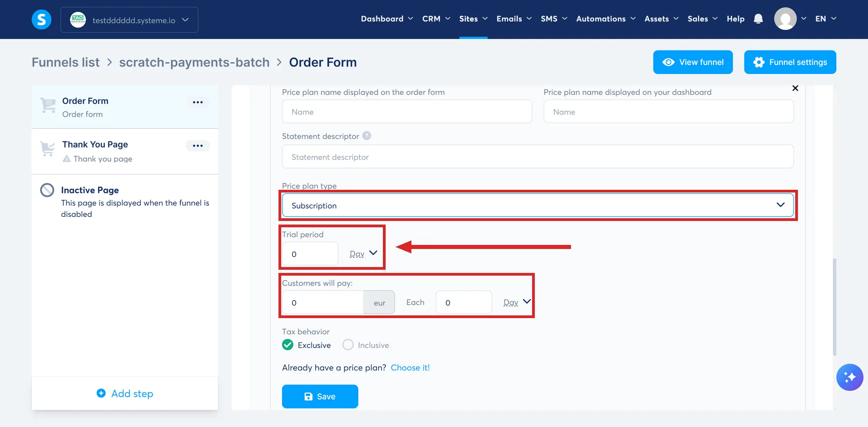Open Order Form step options menu
This screenshot has height=427, width=868.
pos(198,102)
